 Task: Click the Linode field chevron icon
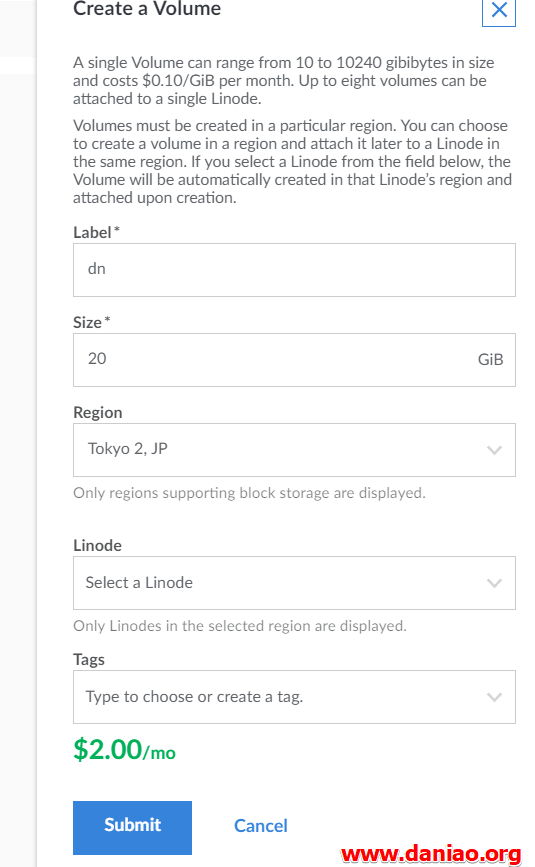pos(494,583)
